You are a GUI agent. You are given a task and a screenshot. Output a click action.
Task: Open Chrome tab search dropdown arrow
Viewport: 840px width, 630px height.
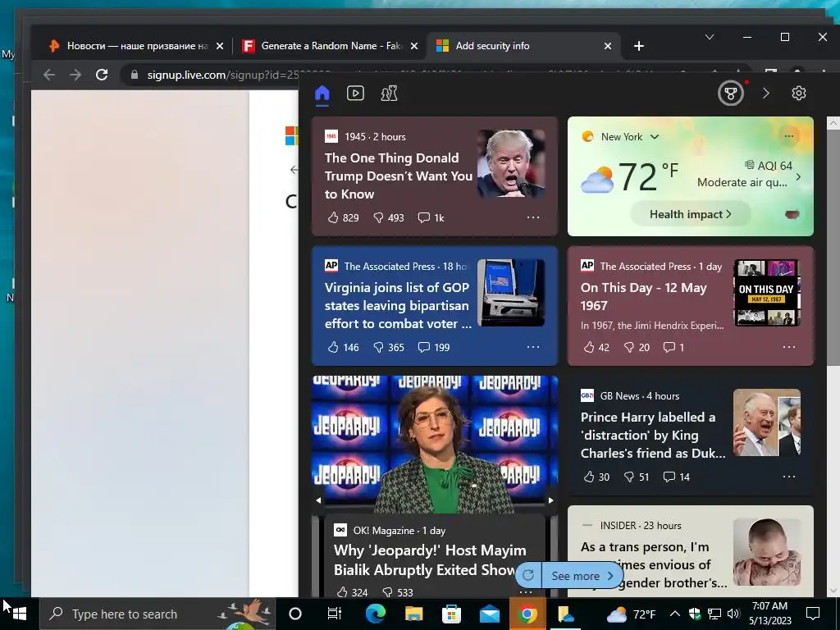[x=710, y=37]
